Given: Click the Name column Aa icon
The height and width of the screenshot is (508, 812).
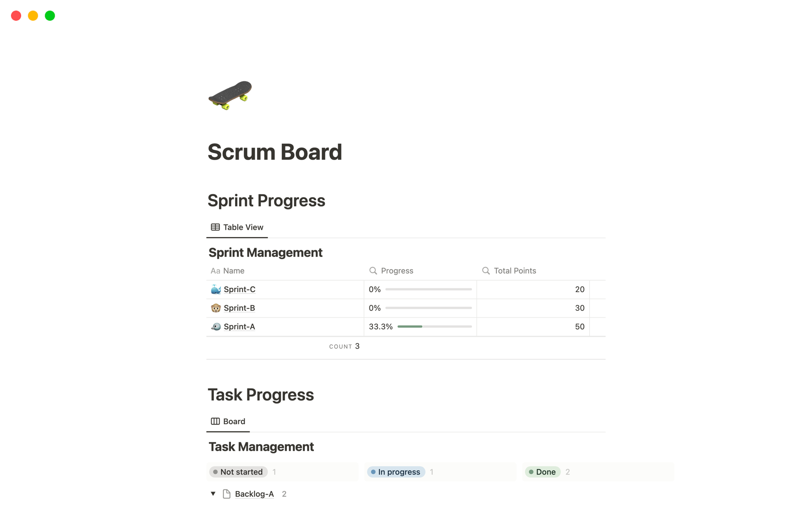Looking at the screenshot, I should [215, 271].
